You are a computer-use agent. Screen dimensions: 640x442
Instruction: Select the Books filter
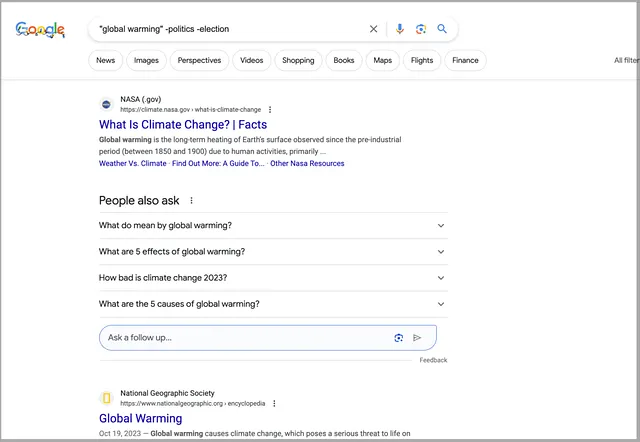point(344,60)
